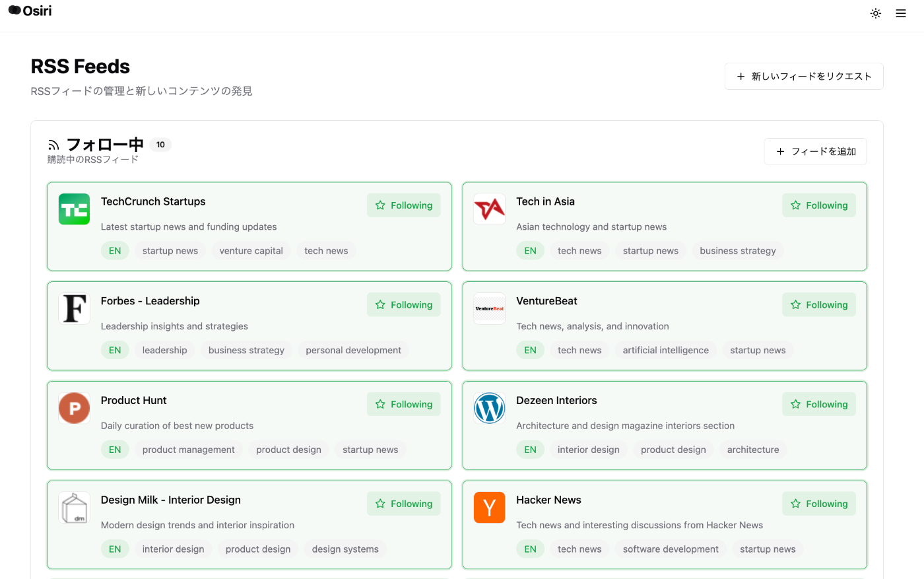Click the EN language badge on VentureBeat

pos(531,351)
